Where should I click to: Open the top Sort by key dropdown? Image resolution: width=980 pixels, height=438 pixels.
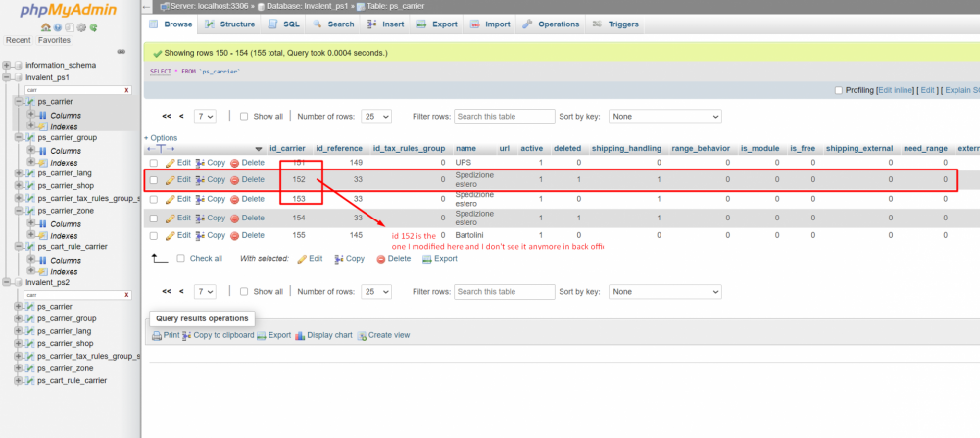coord(665,117)
